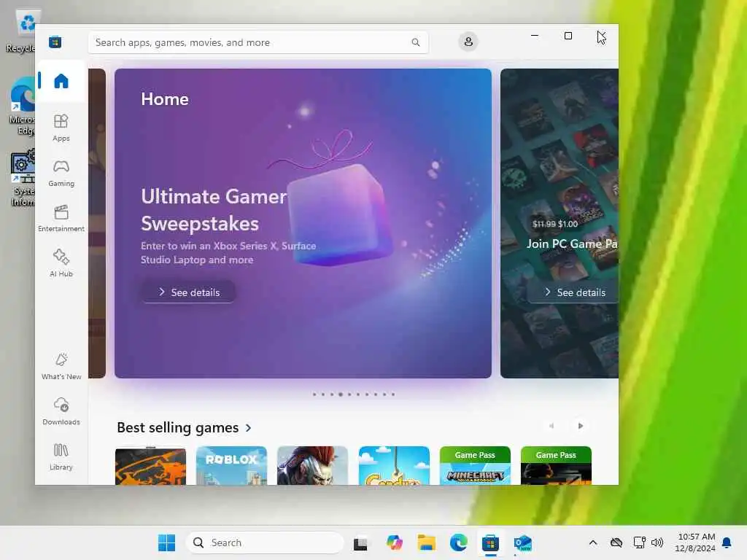Open the Ultimate Gamer Sweepstakes banner
Screen dimensions: 747x560
pyautogui.click(x=303, y=223)
